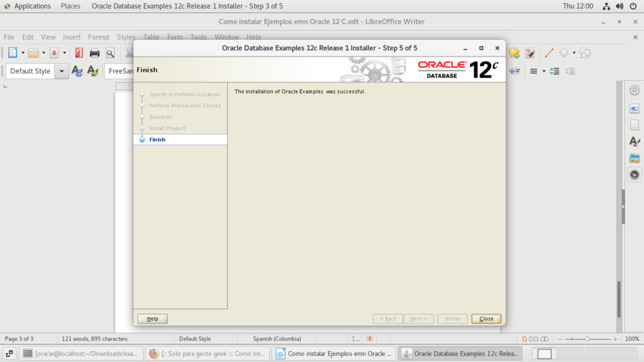
Task: Toggle the Draw Functions shapes icon
Action: point(586,53)
